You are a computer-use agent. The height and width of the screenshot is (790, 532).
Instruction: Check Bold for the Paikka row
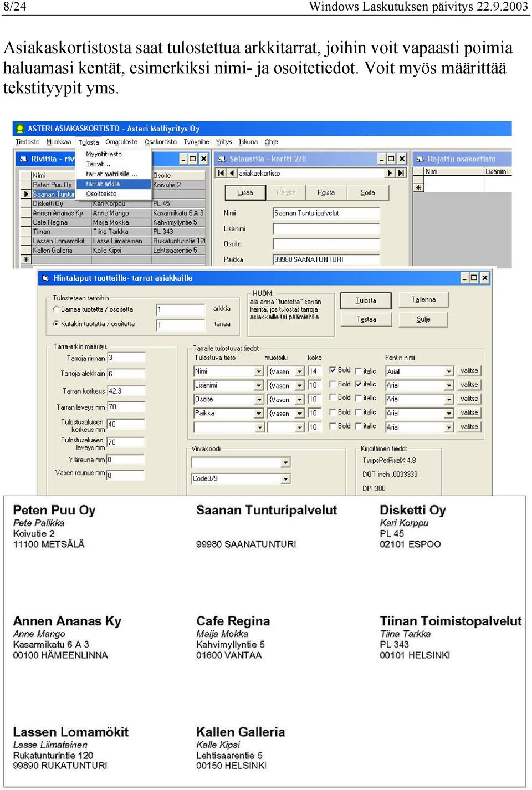[332, 412]
